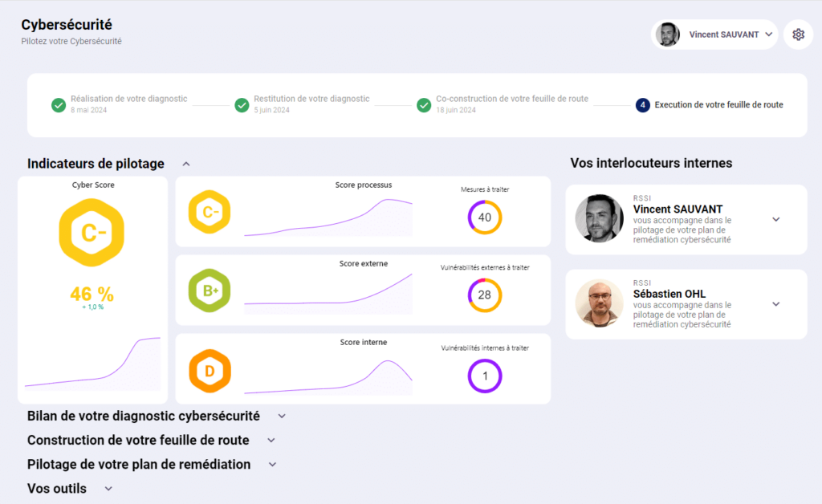
Task: Click Vincent SAUVANT's RSSI contact photo
Action: coord(599,218)
